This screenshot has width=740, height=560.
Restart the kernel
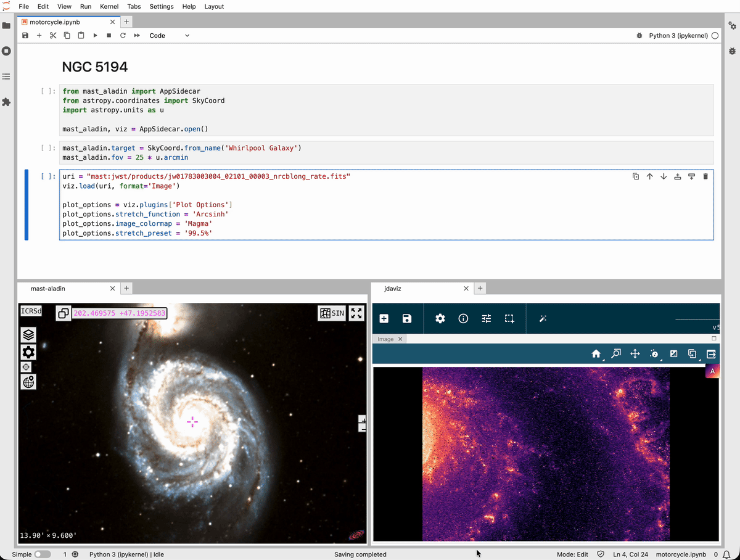(123, 36)
